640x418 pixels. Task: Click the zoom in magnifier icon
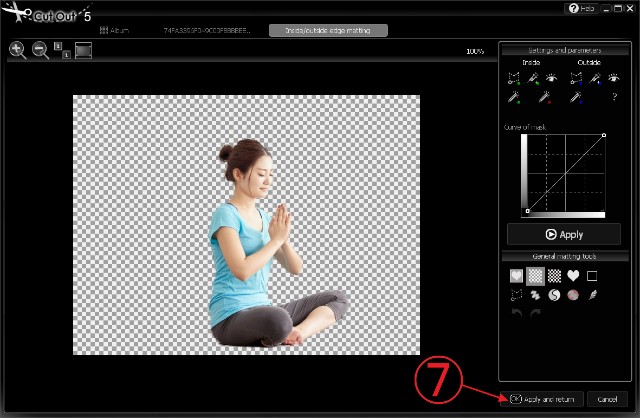pyautogui.click(x=17, y=50)
